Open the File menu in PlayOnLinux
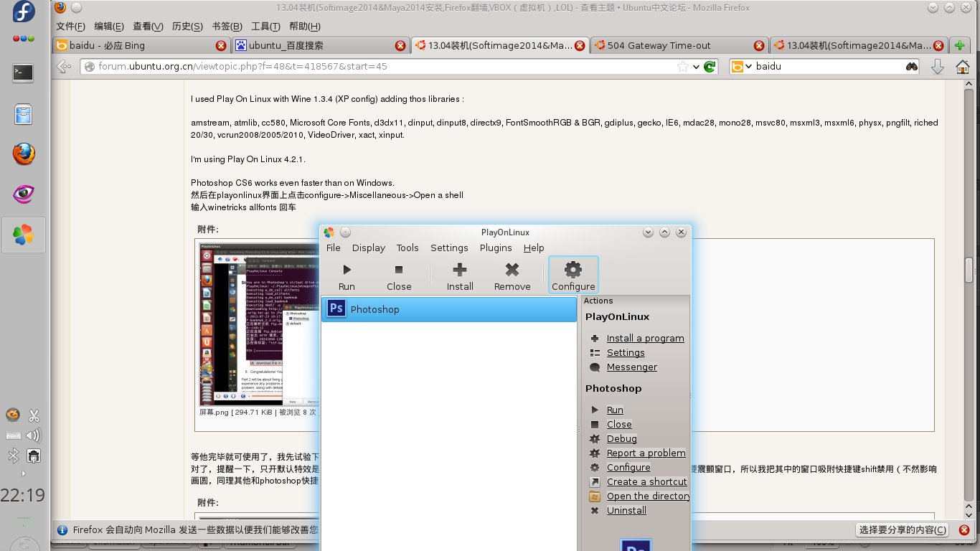 [334, 248]
